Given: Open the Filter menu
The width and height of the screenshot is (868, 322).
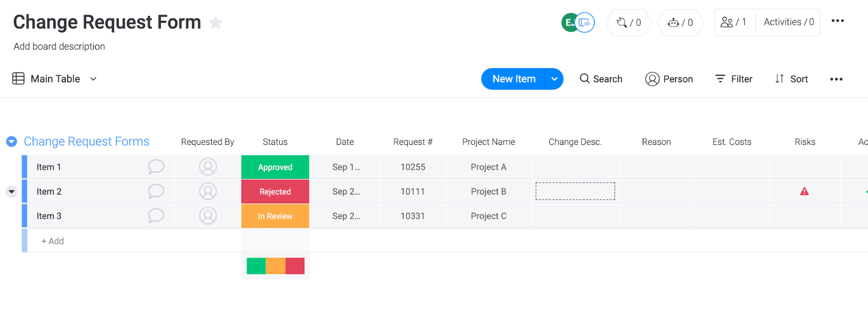Looking at the screenshot, I should (x=734, y=79).
